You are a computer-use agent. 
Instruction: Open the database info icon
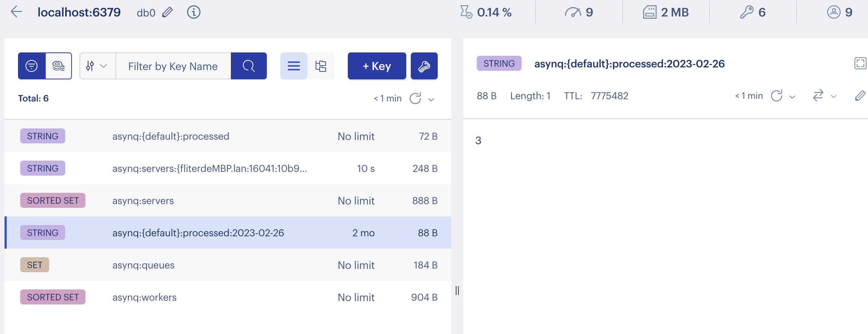point(193,12)
